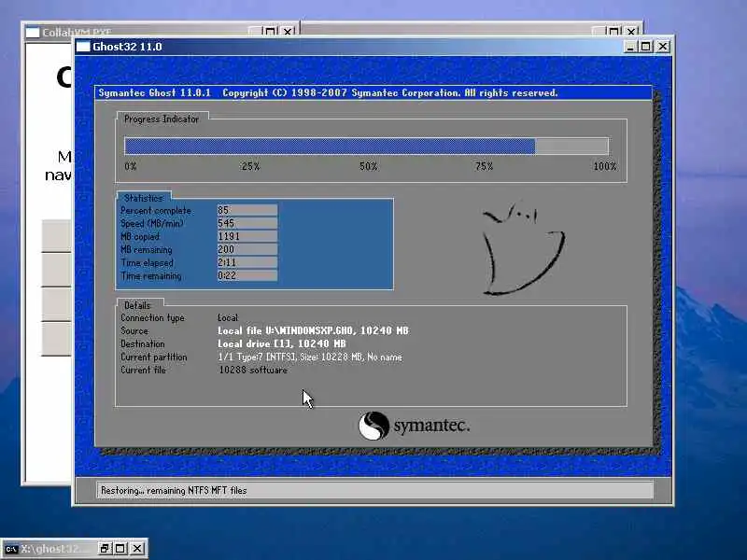Viewport: 747px width, 560px height.
Task: Click the Time elapsed value 2:11
Action: click(247, 262)
